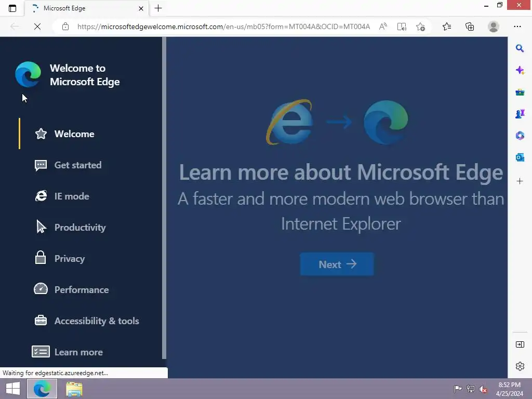Open Microsoft 365 icon in sidebar
The width and height of the screenshot is (532, 399).
(520, 136)
